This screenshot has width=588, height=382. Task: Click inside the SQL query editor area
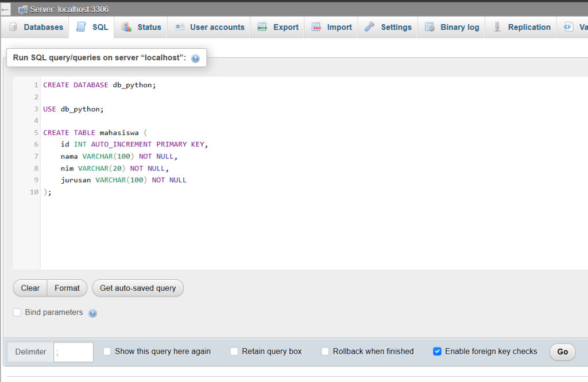coord(314,173)
